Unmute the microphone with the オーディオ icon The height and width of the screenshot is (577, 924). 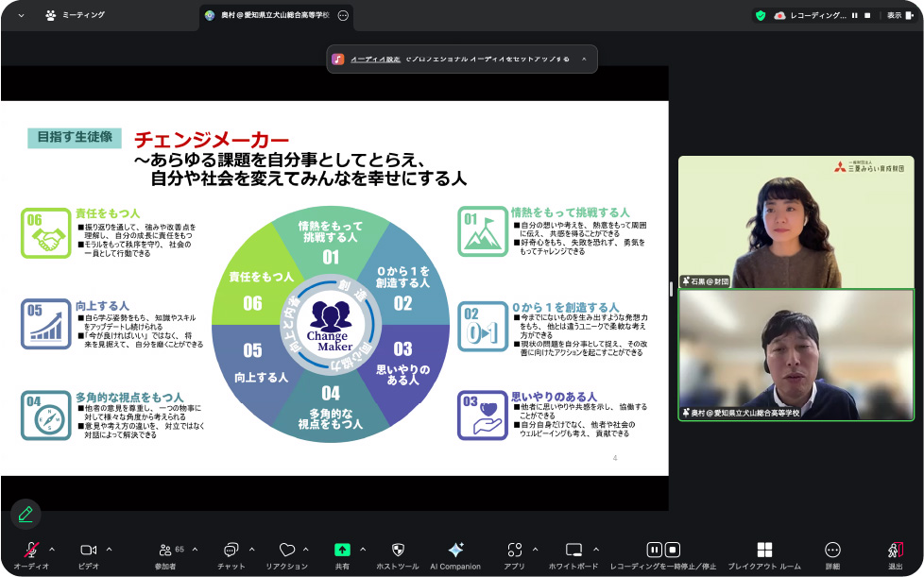pos(31,550)
